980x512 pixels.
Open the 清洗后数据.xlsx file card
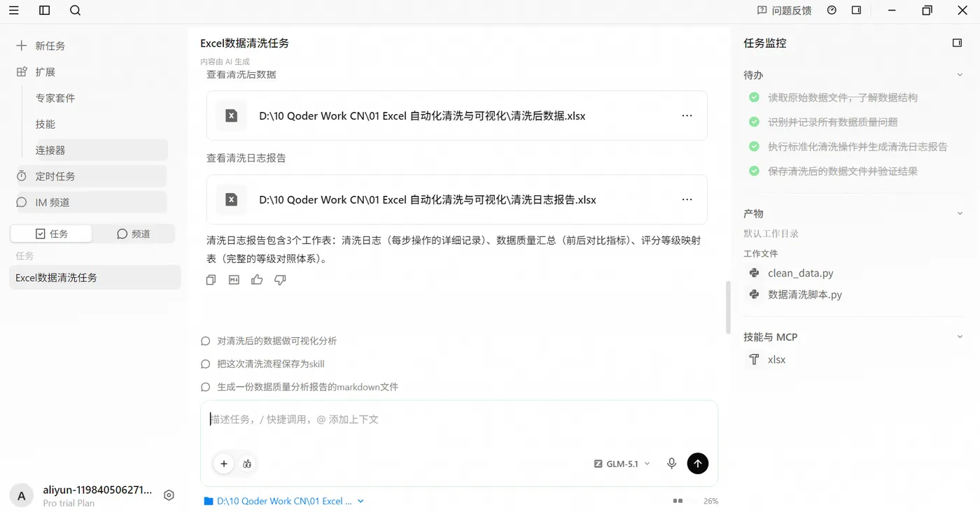pyautogui.click(x=456, y=115)
